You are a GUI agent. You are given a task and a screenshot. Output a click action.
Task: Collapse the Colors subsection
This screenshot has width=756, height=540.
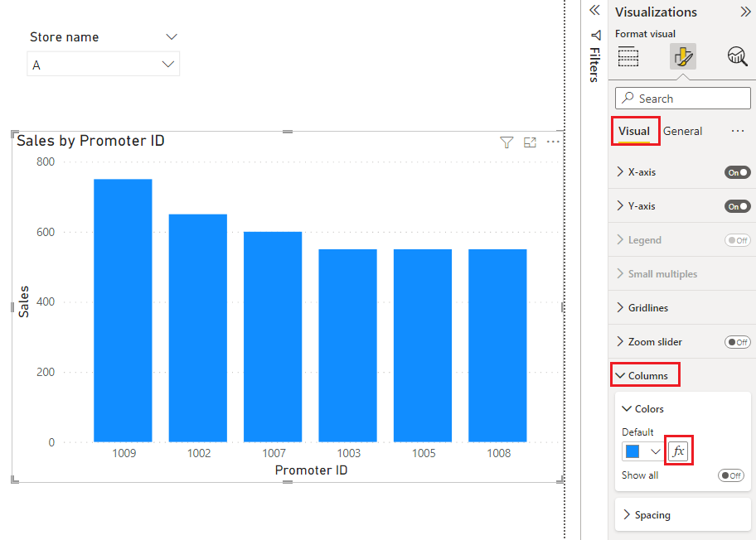(627, 408)
